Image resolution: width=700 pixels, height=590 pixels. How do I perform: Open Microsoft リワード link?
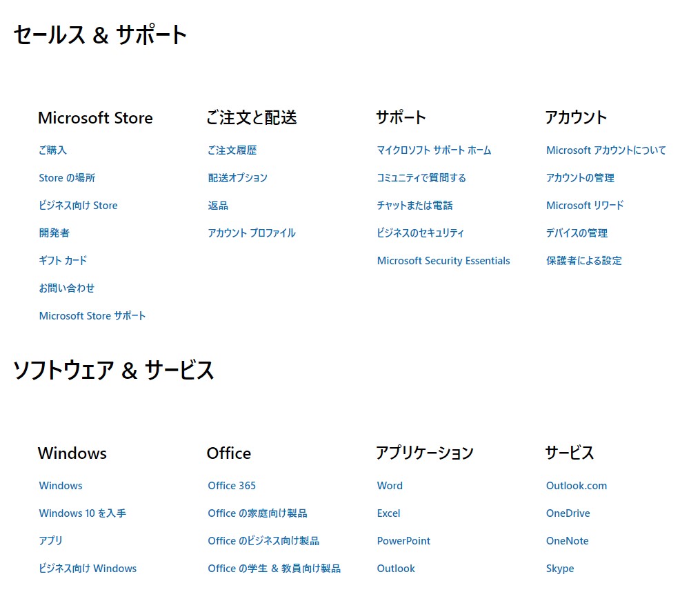click(585, 206)
